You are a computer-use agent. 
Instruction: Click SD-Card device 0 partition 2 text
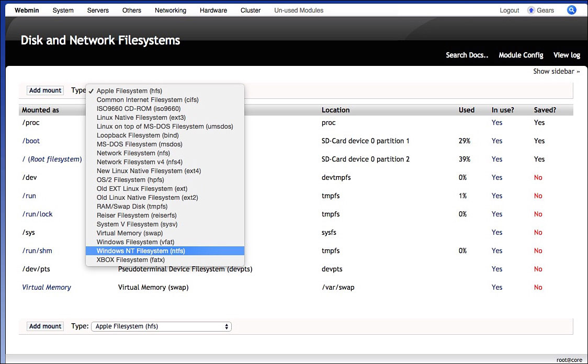click(365, 160)
